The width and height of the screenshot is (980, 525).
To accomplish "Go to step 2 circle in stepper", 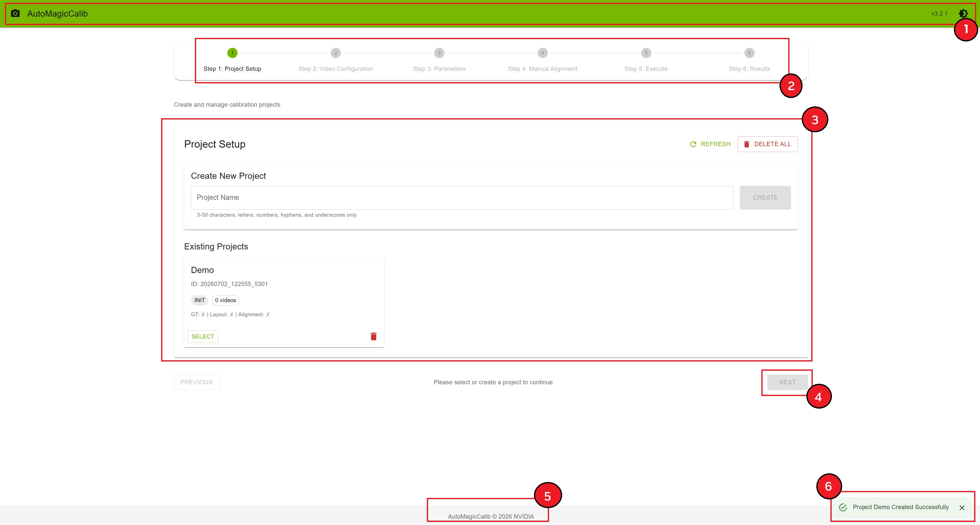I will point(336,53).
